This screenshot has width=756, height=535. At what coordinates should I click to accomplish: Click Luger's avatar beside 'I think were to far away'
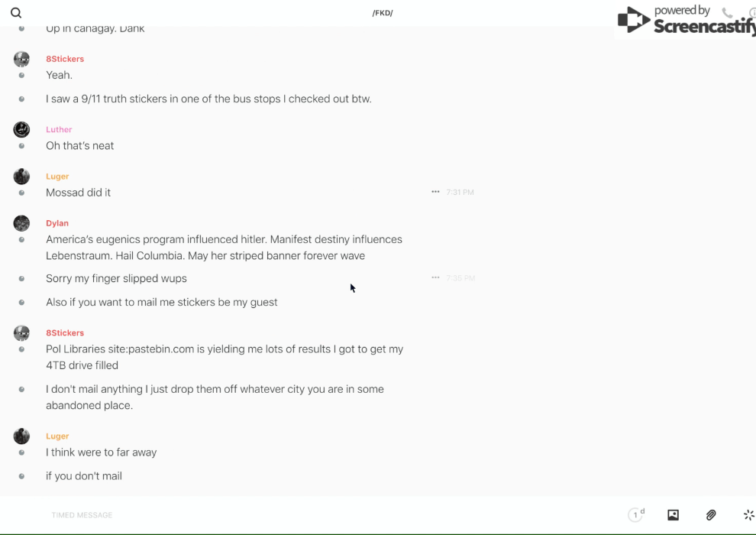[21, 436]
